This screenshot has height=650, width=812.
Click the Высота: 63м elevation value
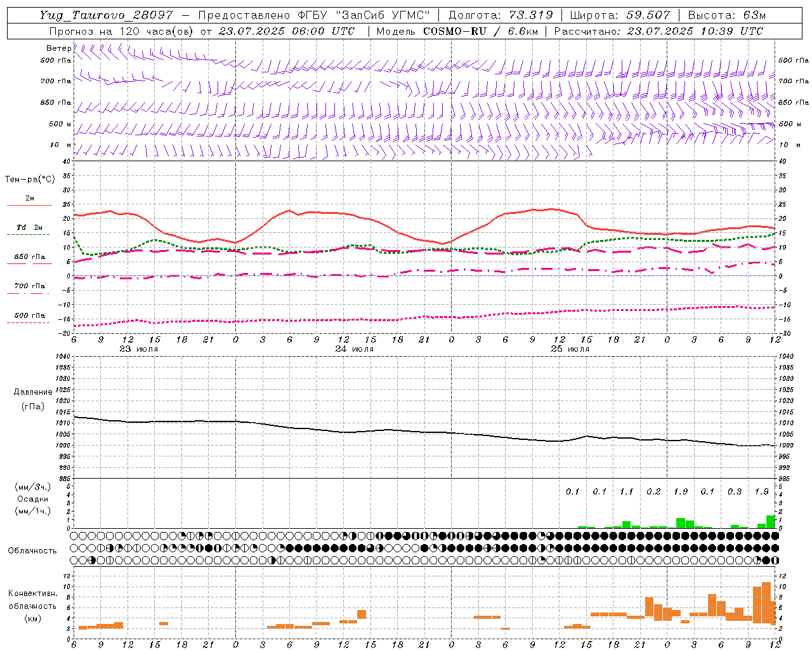pos(726,15)
